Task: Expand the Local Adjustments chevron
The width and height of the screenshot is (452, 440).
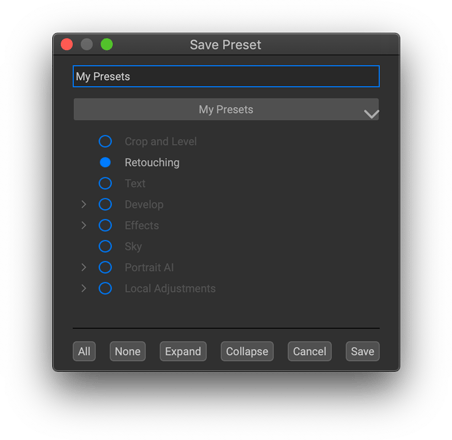Action: [x=84, y=288]
